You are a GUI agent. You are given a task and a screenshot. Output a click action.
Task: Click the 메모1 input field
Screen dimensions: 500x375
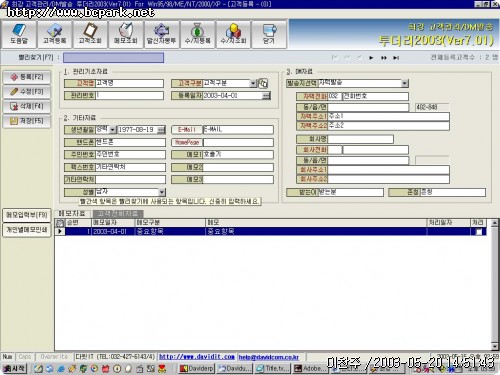tap(238, 155)
